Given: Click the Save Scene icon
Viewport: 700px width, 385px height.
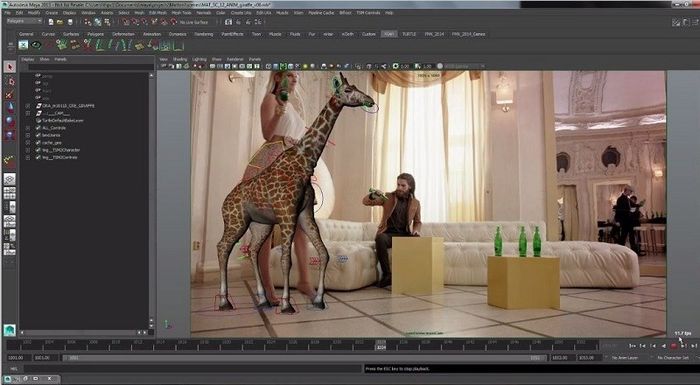Looking at the screenshot, I should click(69, 21).
